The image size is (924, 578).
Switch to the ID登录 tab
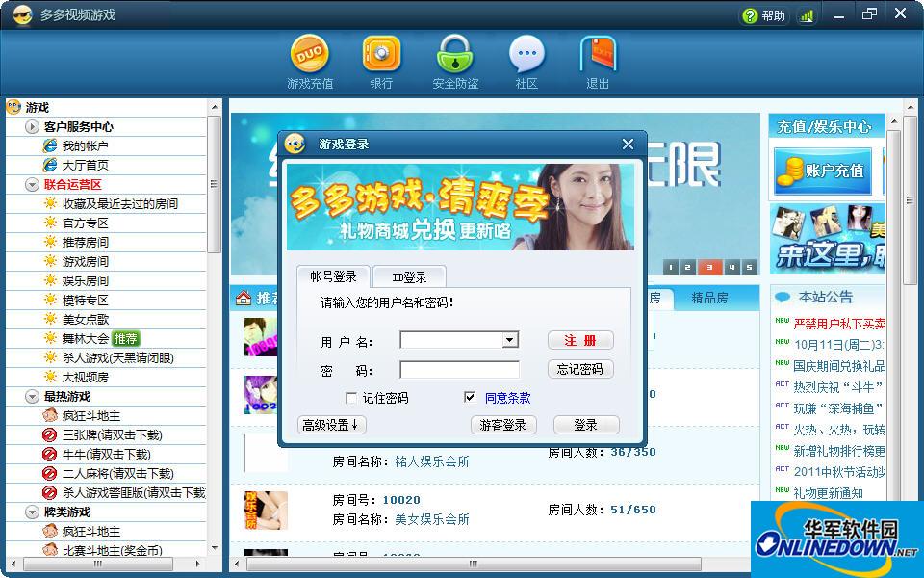click(409, 277)
